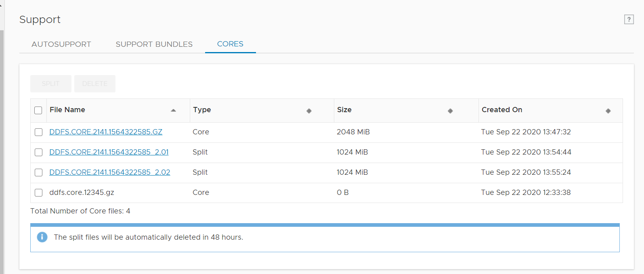This screenshot has height=274, width=644.
Task: Open the DDFS.CORE.2141.1564322585_2.02 link
Action: pos(110,172)
